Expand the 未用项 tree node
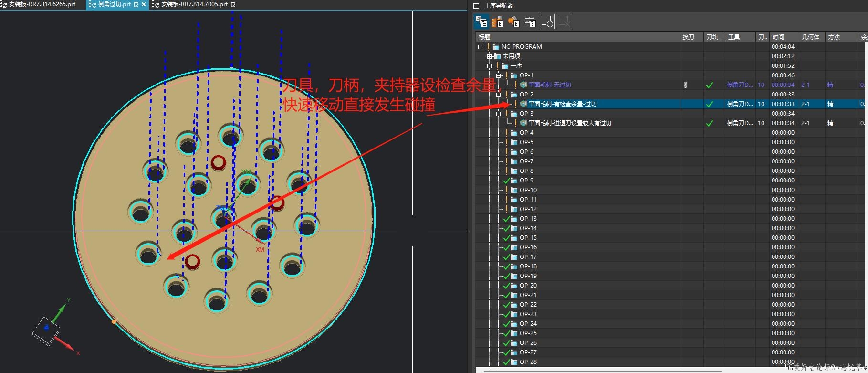The width and height of the screenshot is (868, 373). 490,56
